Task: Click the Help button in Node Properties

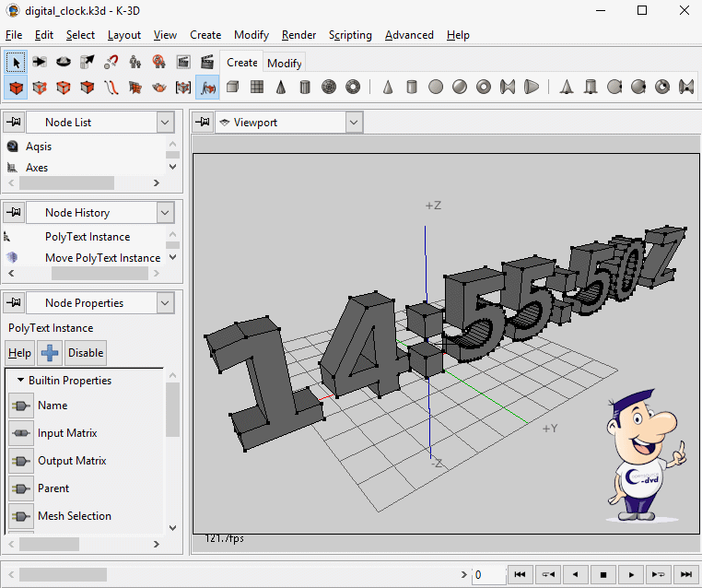Action: click(x=19, y=353)
